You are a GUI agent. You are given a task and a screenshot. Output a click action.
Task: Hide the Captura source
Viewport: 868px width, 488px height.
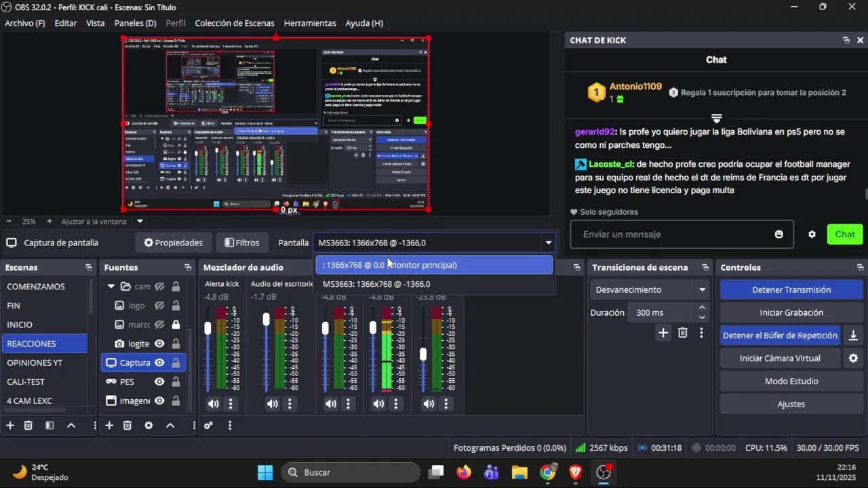159,363
